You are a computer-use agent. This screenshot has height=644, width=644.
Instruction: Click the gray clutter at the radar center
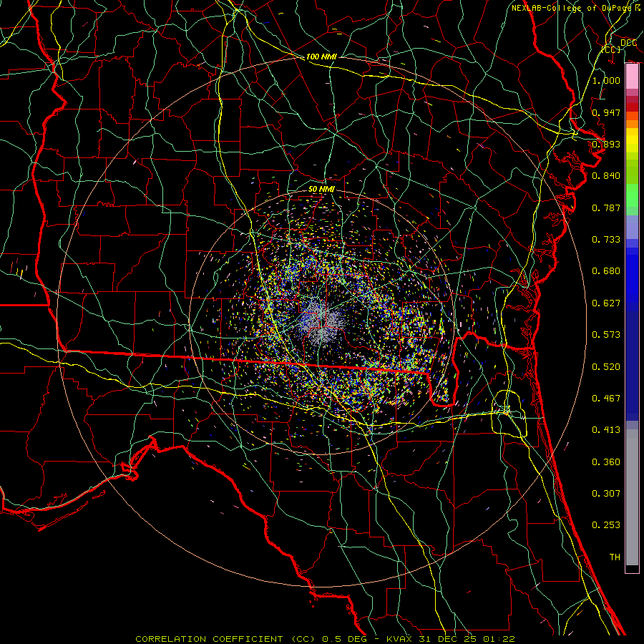coord(321,323)
